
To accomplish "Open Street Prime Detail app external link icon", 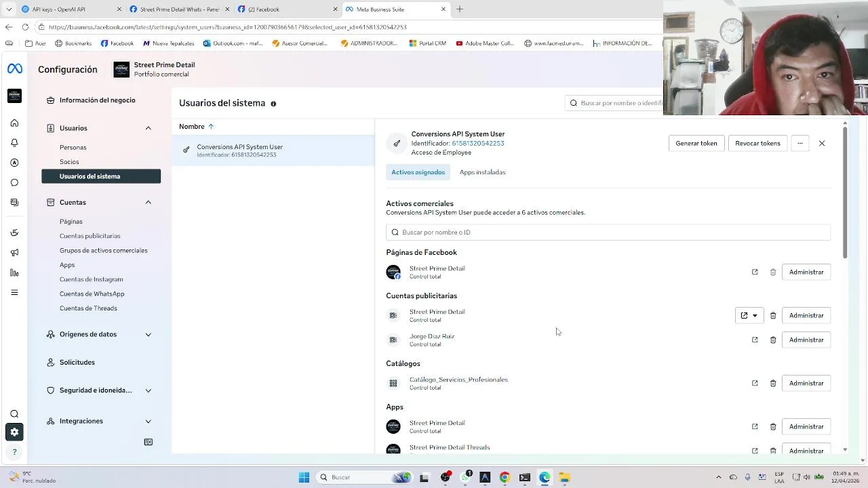I will click(x=755, y=426).
